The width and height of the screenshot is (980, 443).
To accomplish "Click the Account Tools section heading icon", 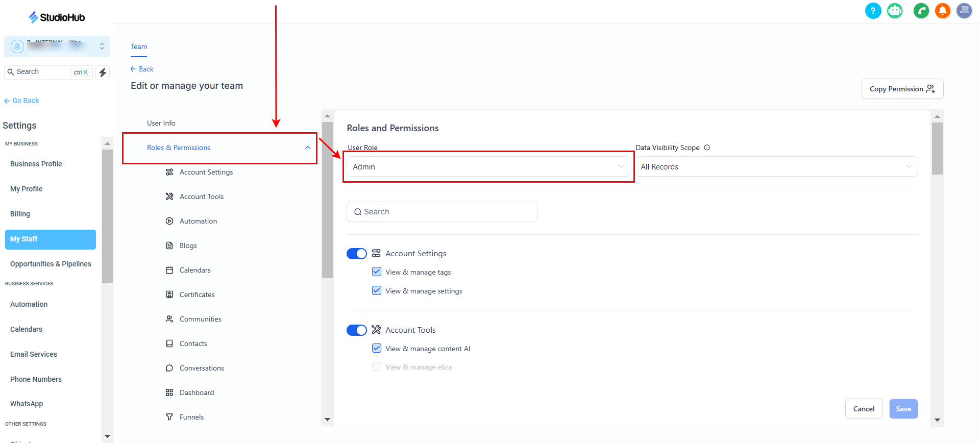I will (x=376, y=330).
